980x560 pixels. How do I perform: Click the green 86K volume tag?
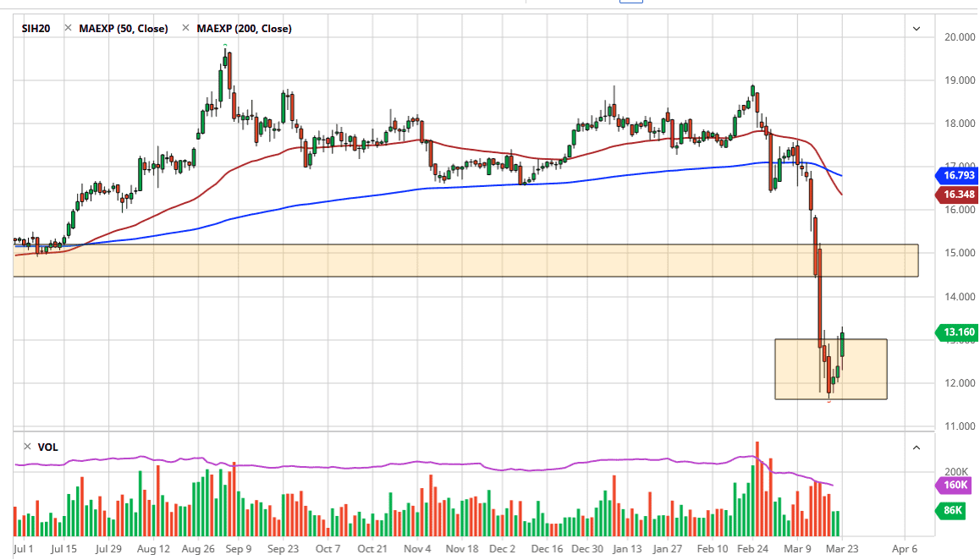pyautogui.click(x=955, y=510)
